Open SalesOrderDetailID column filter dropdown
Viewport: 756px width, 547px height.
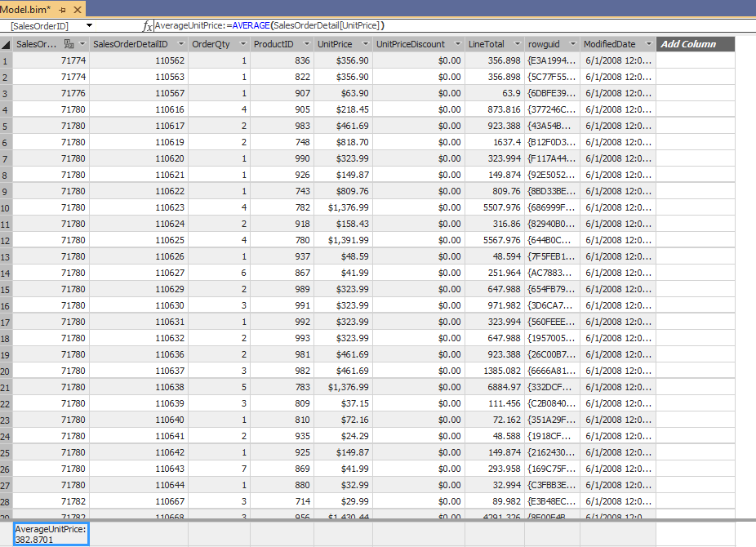[180, 44]
